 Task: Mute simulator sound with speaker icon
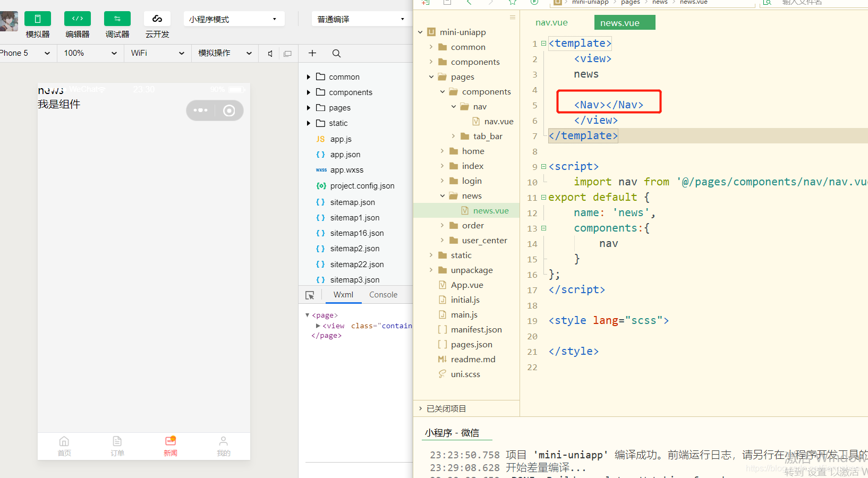270,54
